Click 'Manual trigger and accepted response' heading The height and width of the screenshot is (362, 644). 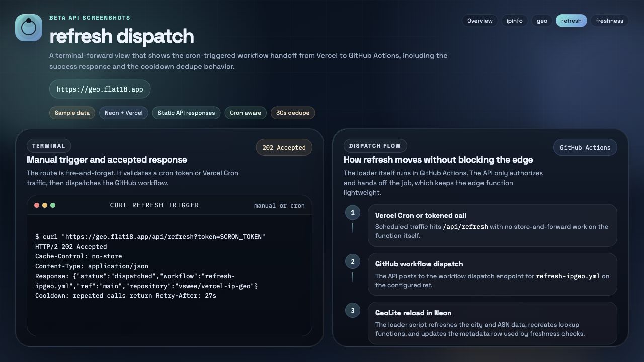[x=107, y=160]
